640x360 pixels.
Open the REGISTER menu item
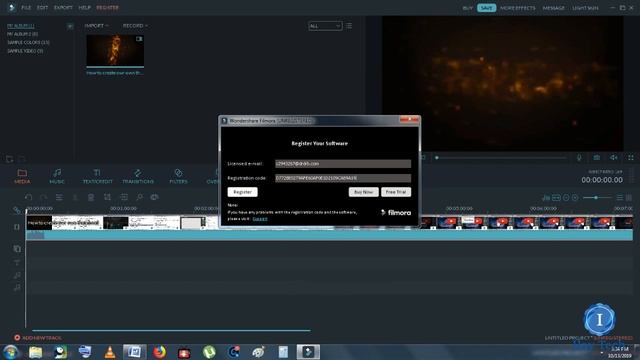pyautogui.click(x=107, y=8)
